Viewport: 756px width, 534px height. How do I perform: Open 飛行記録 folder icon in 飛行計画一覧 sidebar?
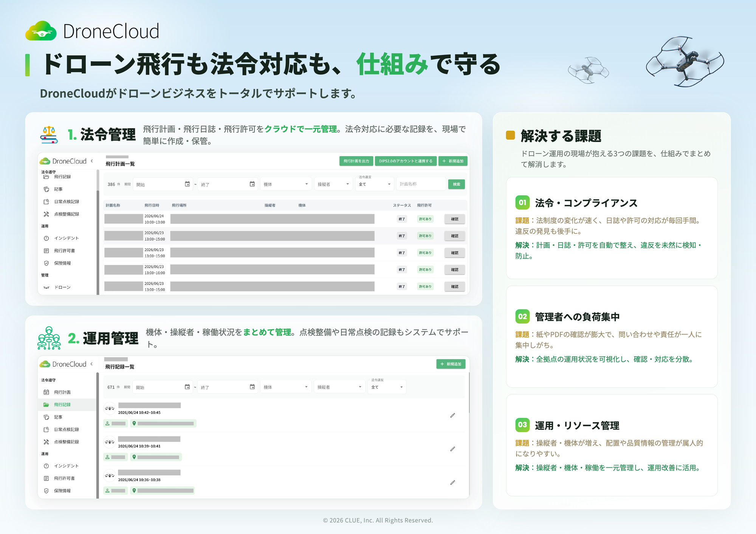tap(46, 177)
